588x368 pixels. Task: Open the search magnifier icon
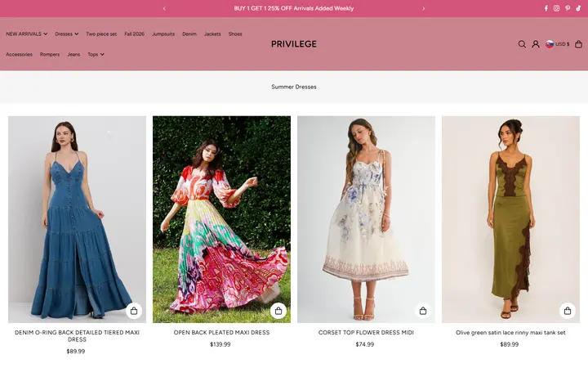pos(522,44)
